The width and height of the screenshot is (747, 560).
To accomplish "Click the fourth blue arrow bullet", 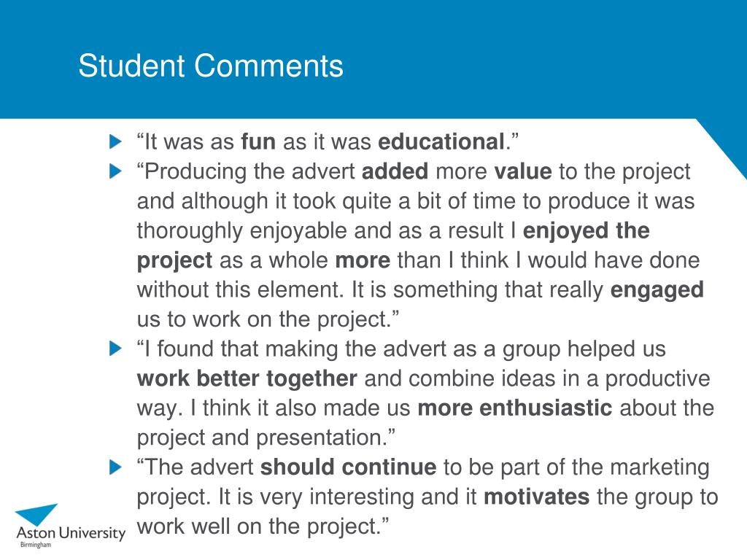I will coord(116,467).
